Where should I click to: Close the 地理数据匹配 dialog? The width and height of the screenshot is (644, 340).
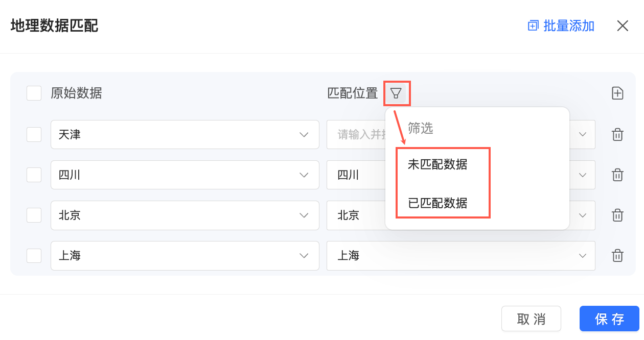click(623, 26)
